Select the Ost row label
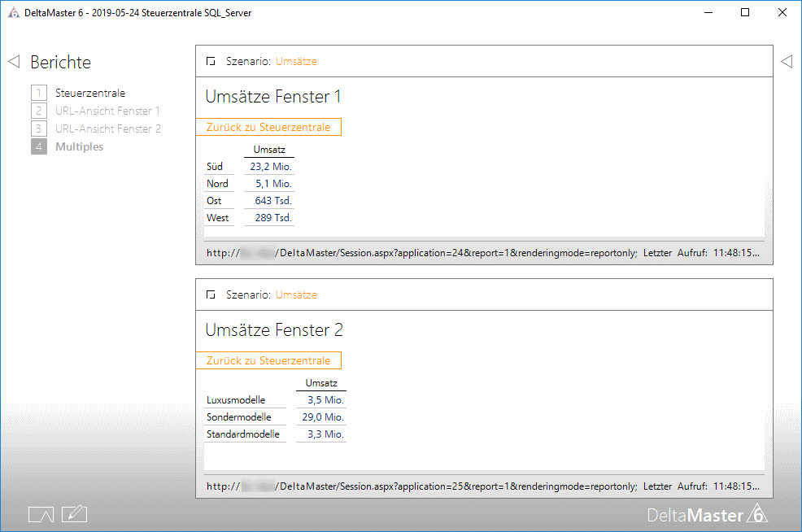The image size is (802, 532). pyautogui.click(x=214, y=201)
